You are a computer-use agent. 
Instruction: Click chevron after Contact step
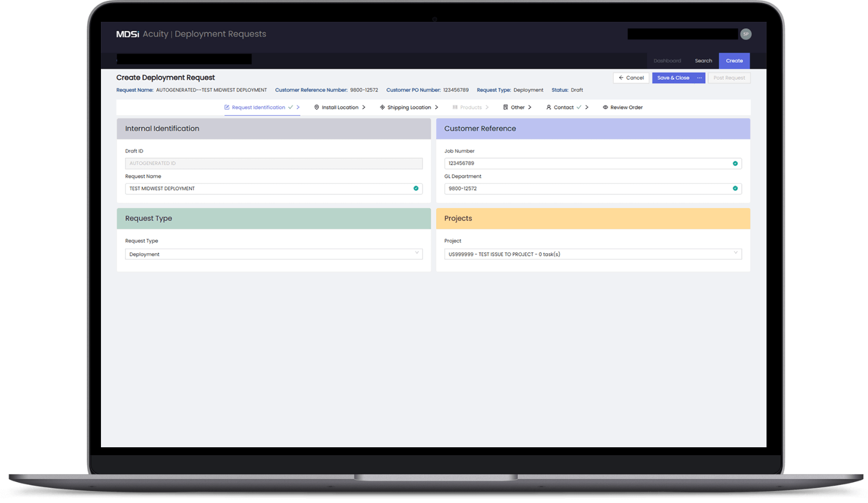click(587, 107)
